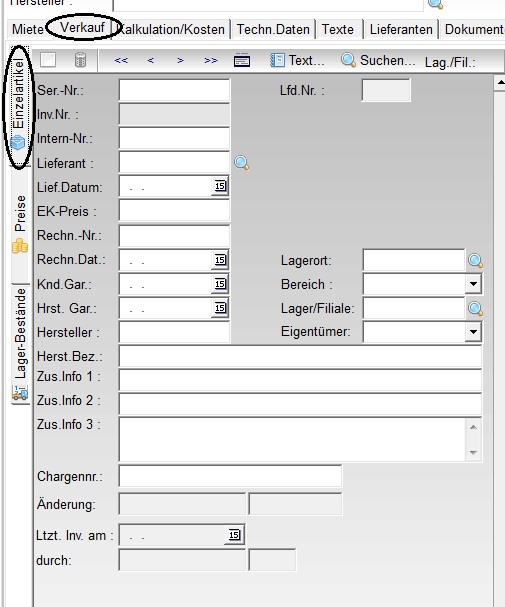The height and width of the screenshot is (607, 505).
Task: Open calendar picker for Knd.Gar.
Action: coord(220,284)
